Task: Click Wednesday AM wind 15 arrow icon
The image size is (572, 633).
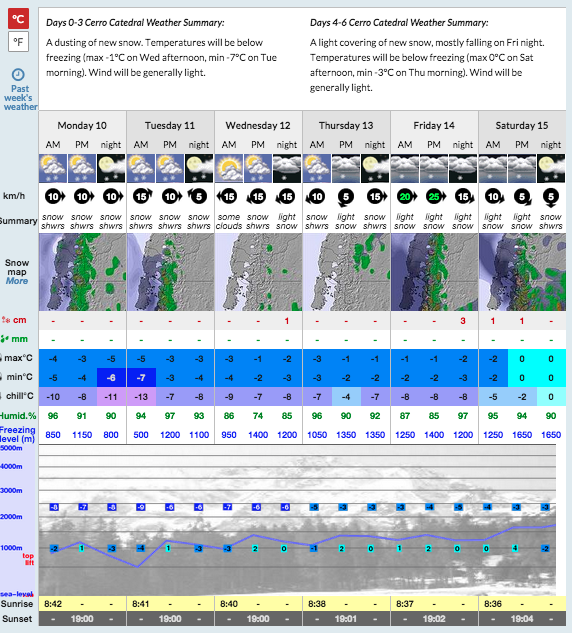Action: (227, 197)
